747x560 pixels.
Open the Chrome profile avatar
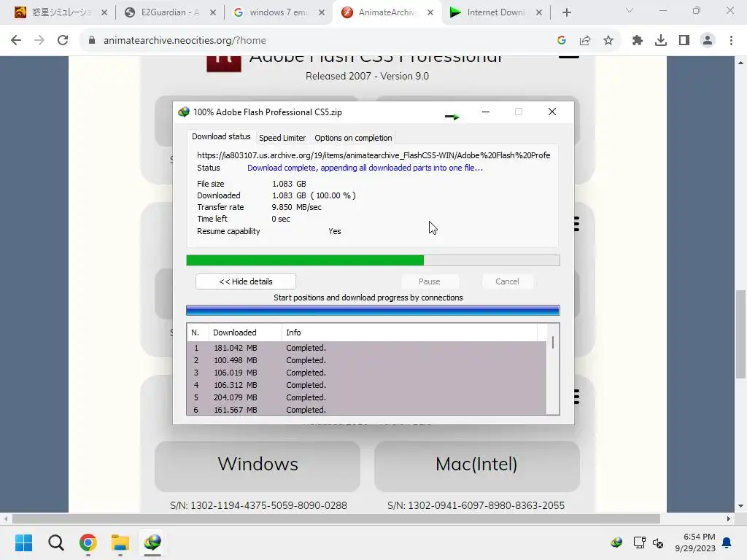[708, 41]
